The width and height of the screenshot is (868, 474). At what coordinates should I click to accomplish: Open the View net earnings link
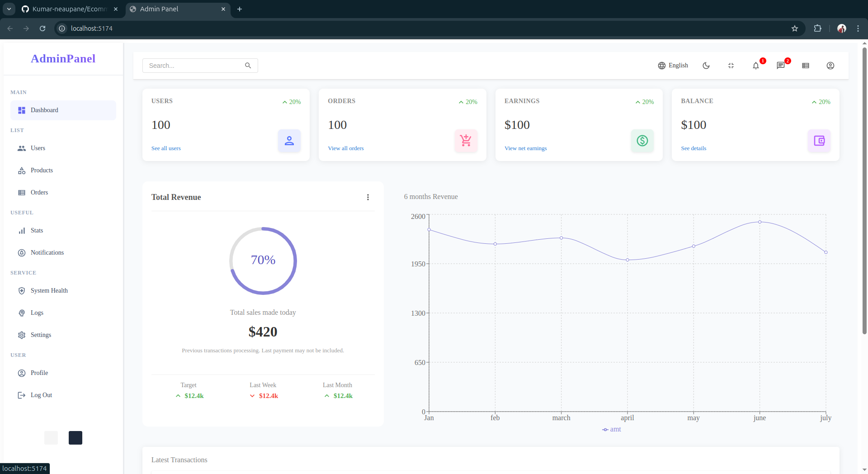coord(525,148)
